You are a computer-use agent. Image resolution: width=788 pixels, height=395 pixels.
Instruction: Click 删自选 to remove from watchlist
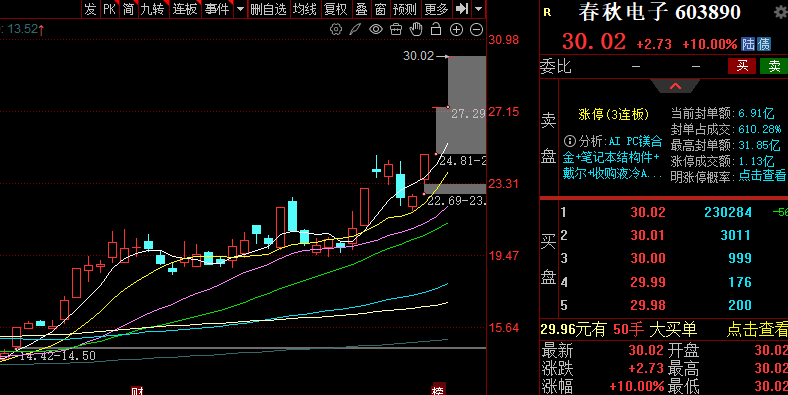click(268, 9)
